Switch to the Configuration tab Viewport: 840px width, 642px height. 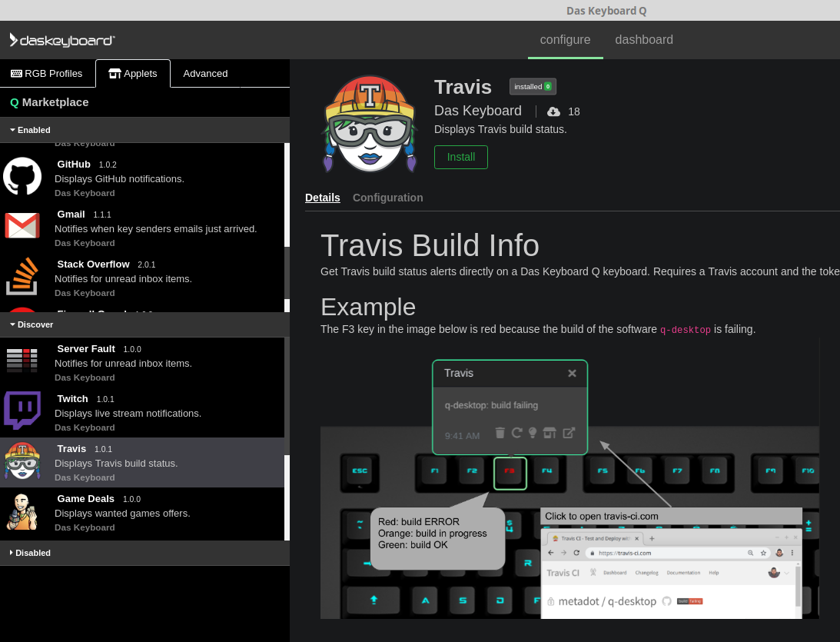click(x=388, y=198)
